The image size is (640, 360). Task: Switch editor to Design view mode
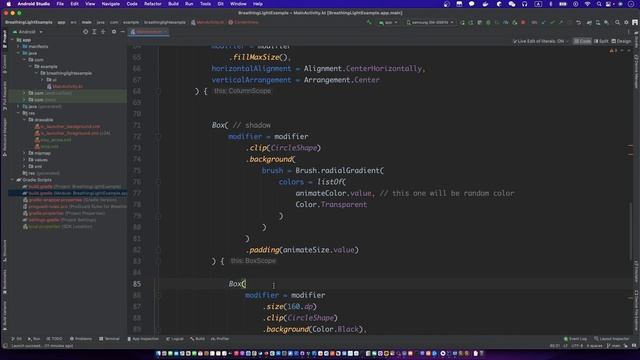[x=621, y=41]
